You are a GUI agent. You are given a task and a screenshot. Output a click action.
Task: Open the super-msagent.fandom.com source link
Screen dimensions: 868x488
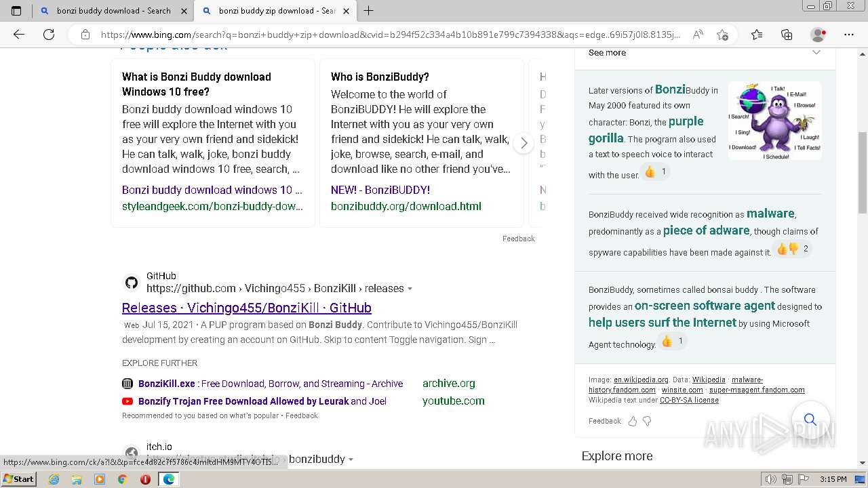757,390
